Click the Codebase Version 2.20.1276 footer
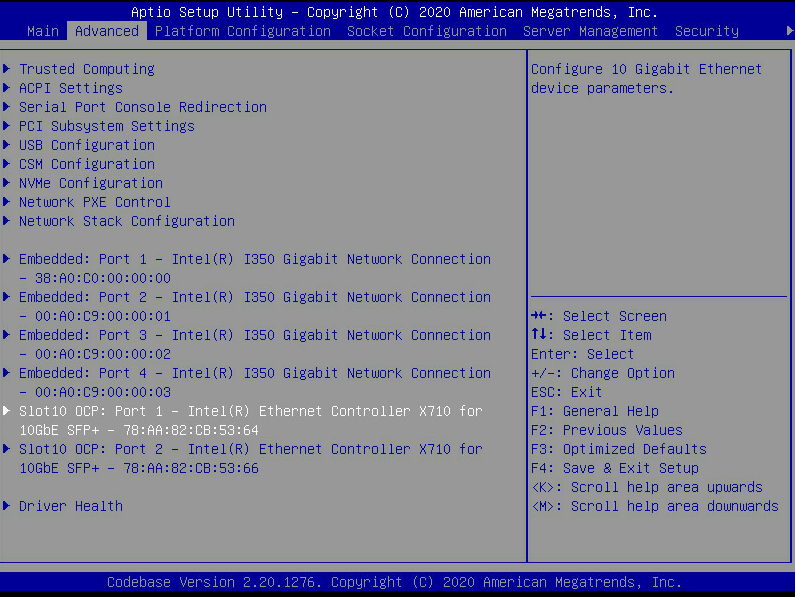This screenshot has width=796, height=597. 394,582
